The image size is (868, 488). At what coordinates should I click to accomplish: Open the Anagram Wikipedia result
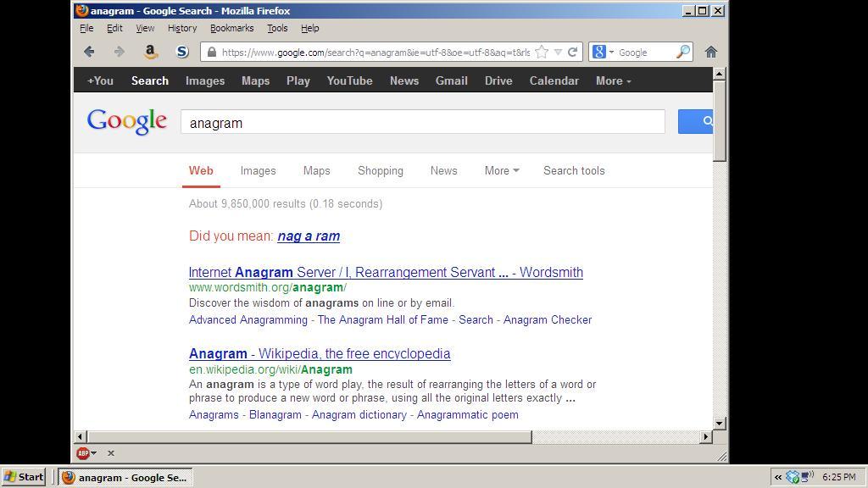point(320,353)
